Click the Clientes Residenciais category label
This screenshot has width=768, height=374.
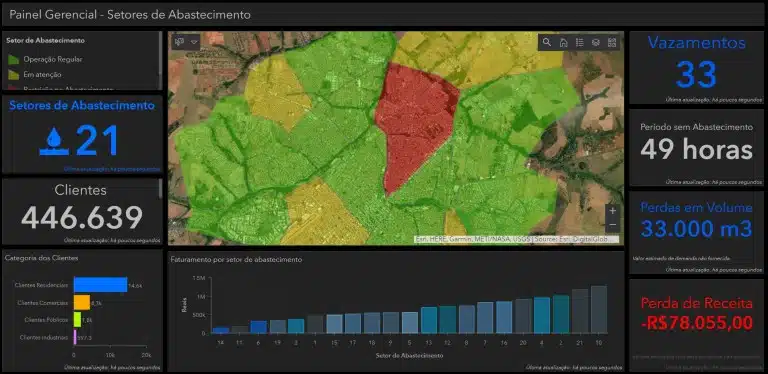(41, 285)
